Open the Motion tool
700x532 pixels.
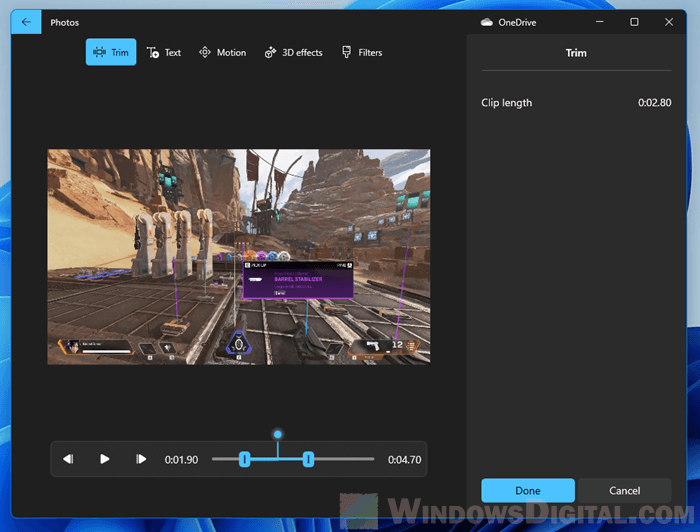(222, 52)
